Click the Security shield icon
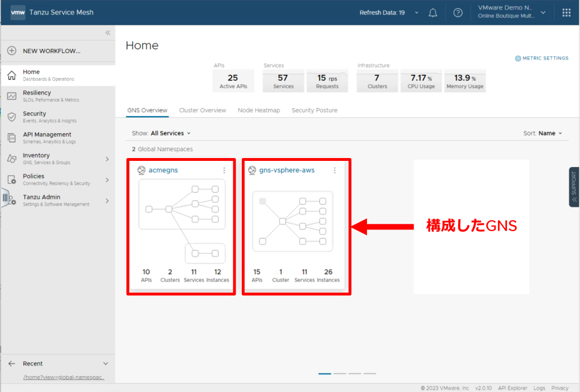Screen dimensions: 580x392 [12, 117]
